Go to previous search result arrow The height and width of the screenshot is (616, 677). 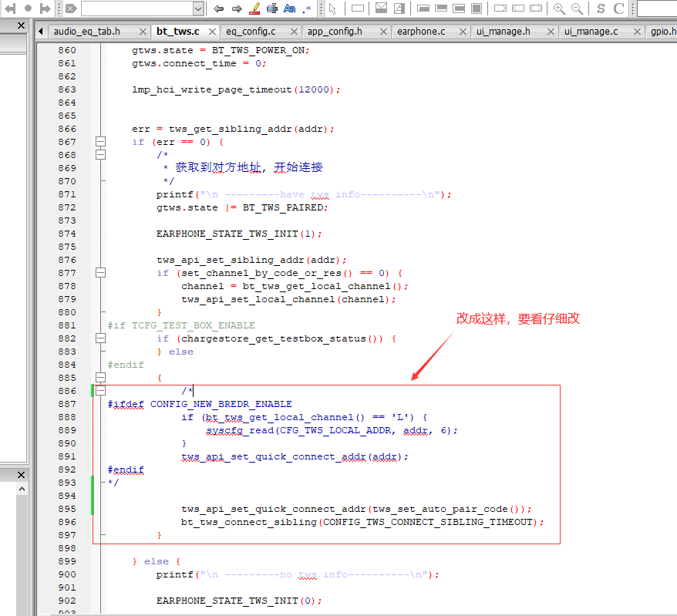[218, 8]
